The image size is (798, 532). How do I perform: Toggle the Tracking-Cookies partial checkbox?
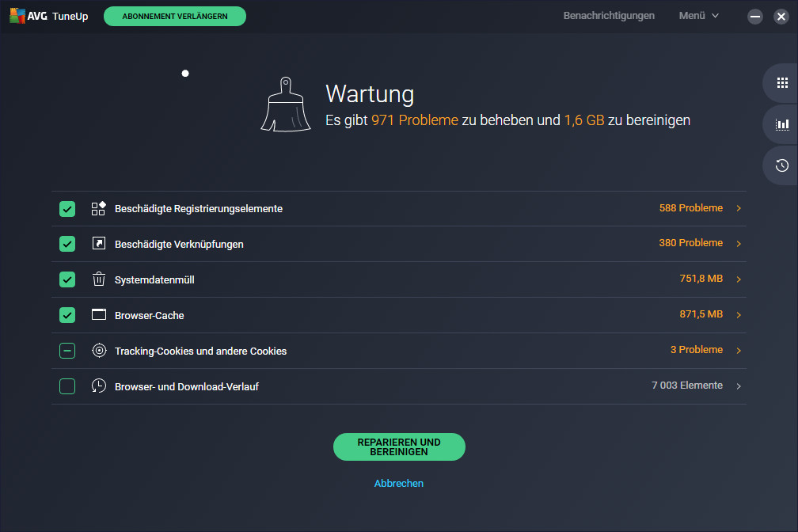coord(67,351)
